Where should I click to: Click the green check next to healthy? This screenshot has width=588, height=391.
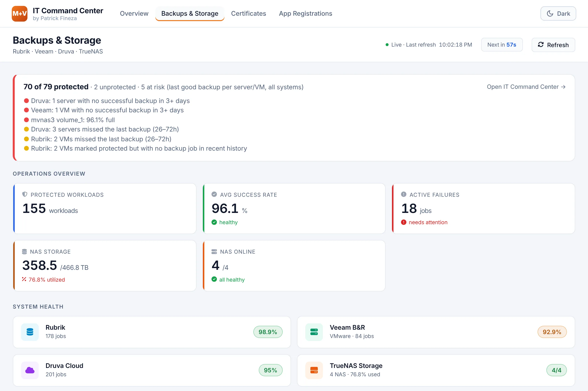[214, 222]
